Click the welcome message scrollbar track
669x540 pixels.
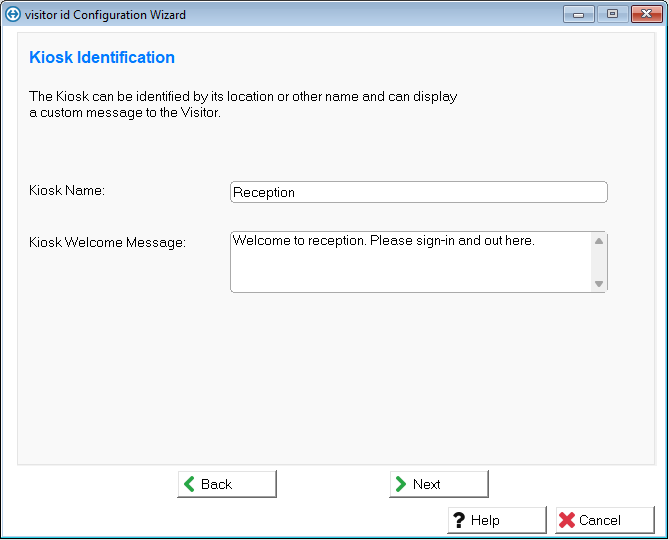coord(599,262)
